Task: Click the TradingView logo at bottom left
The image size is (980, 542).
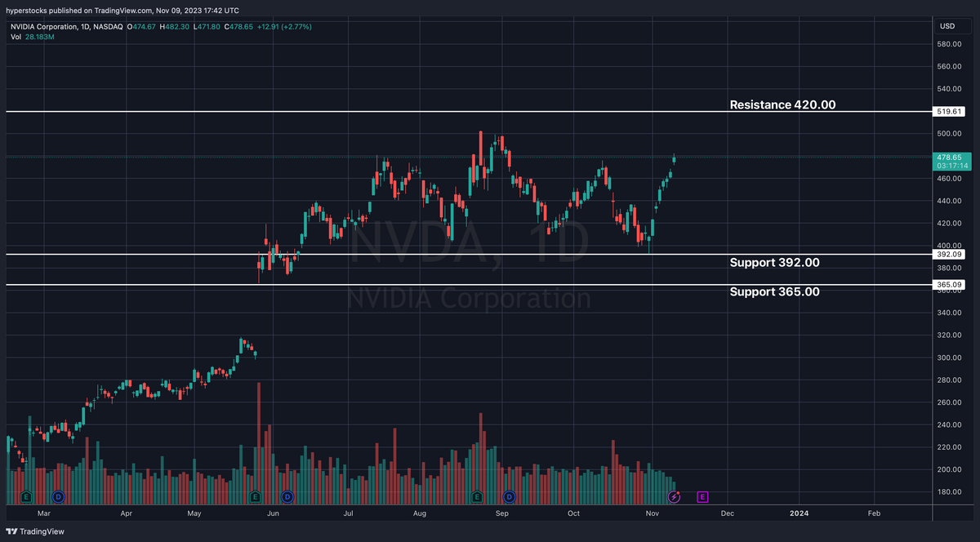Action: [x=36, y=531]
